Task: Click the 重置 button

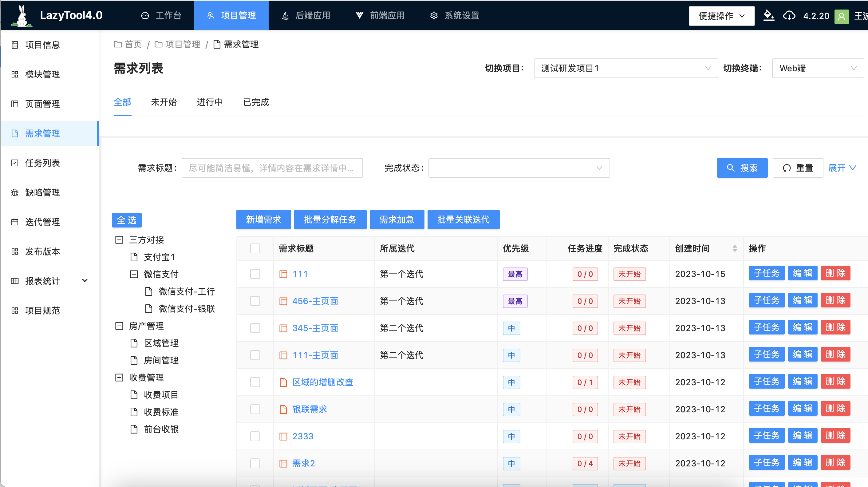Action: [798, 168]
